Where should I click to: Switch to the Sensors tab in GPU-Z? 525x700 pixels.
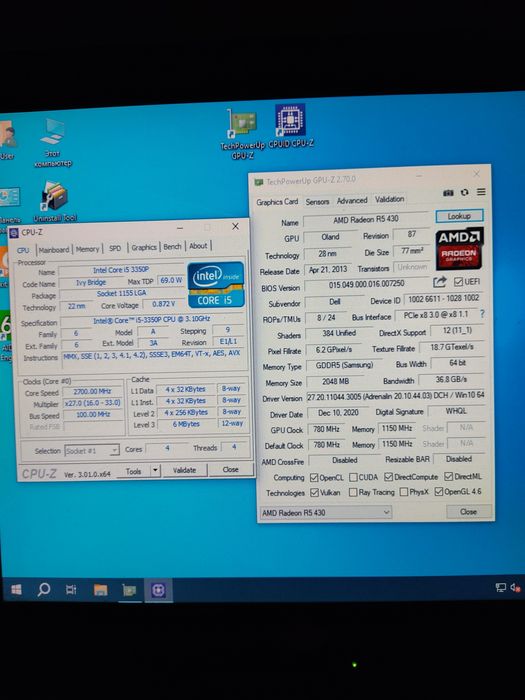317,202
